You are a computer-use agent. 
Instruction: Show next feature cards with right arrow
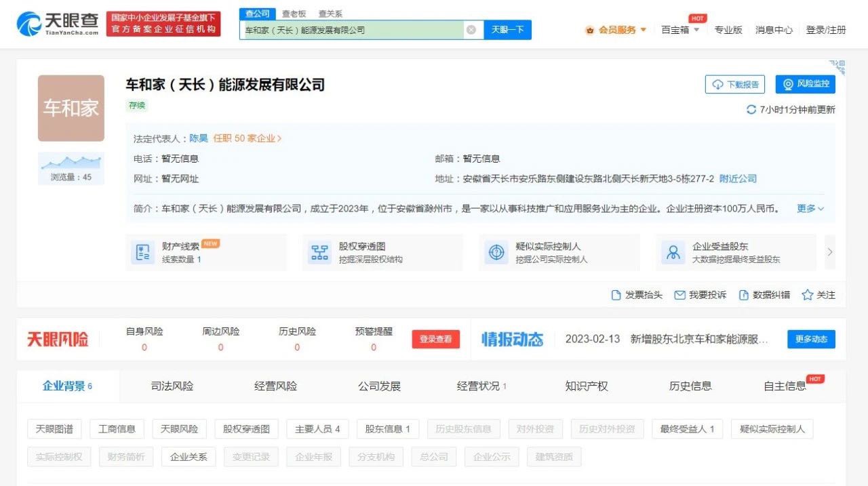[x=830, y=252]
